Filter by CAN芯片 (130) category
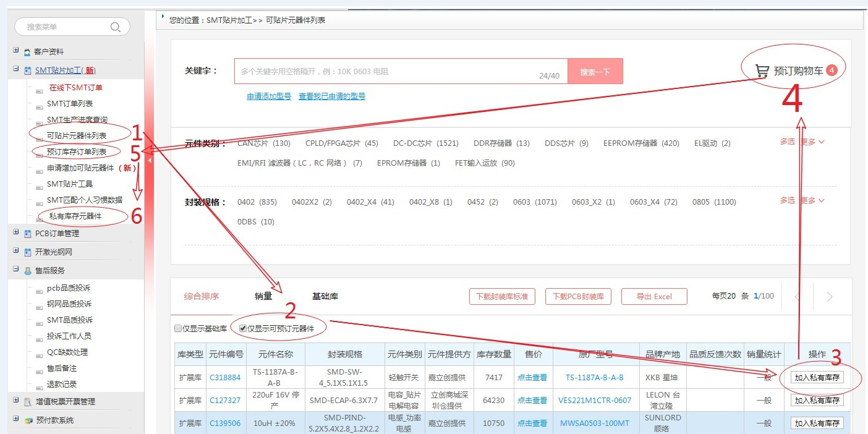 (x=264, y=143)
